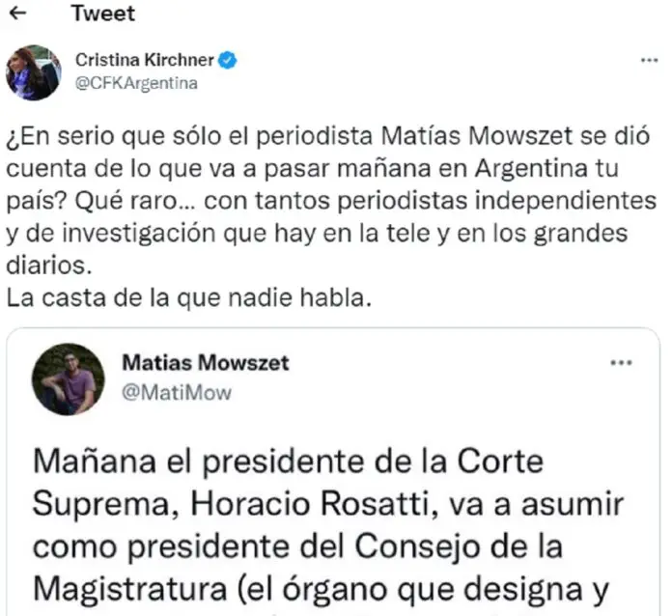Open Cristina Kirchner's profile picture
This screenshot has width=672, height=616.
[33, 72]
